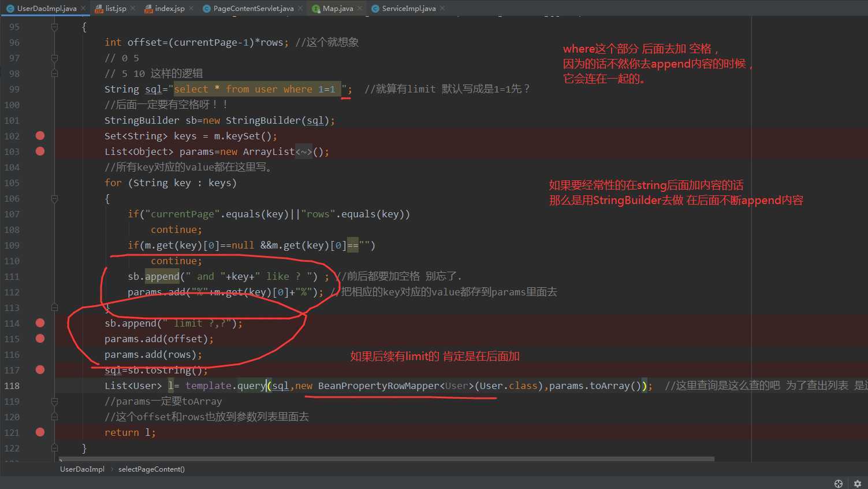868x489 pixels.
Task: Toggle the breakpoint on line 103
Action: point(40,151)
